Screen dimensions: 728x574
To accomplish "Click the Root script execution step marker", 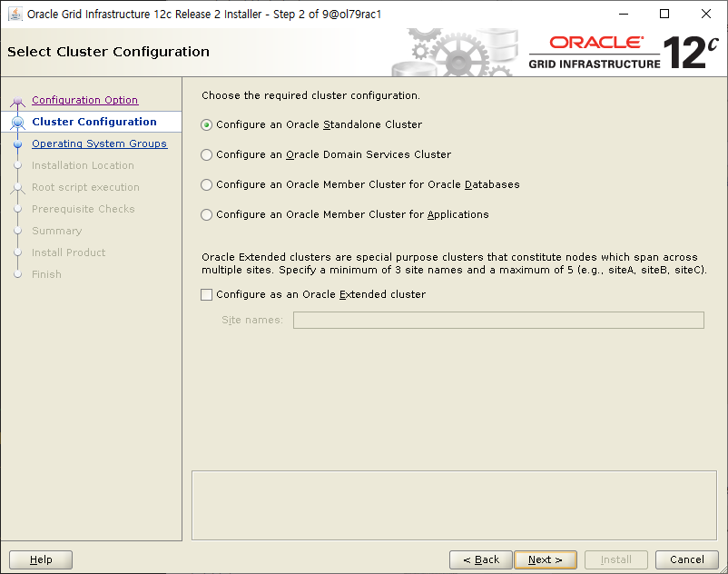I will [x=17, y=188].
